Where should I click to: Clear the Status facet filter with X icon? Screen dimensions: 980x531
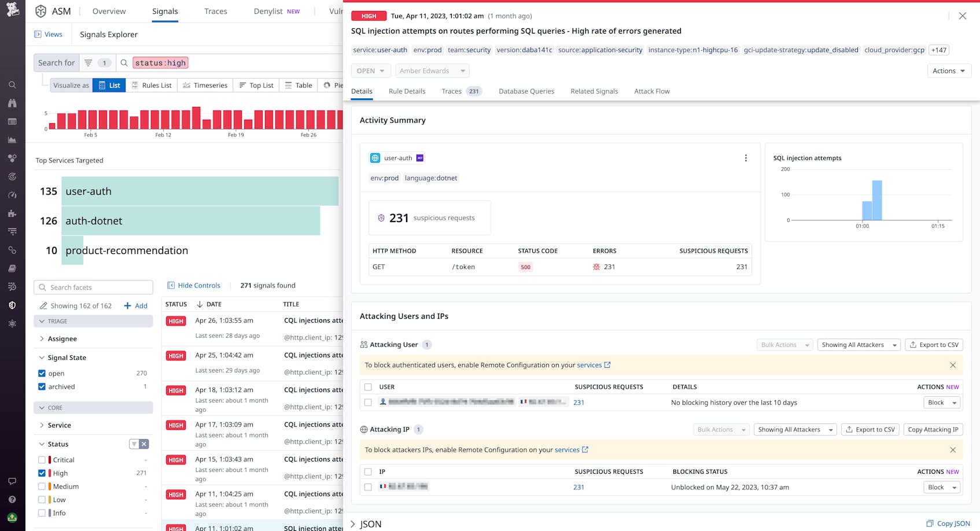(x=144, y=444)
